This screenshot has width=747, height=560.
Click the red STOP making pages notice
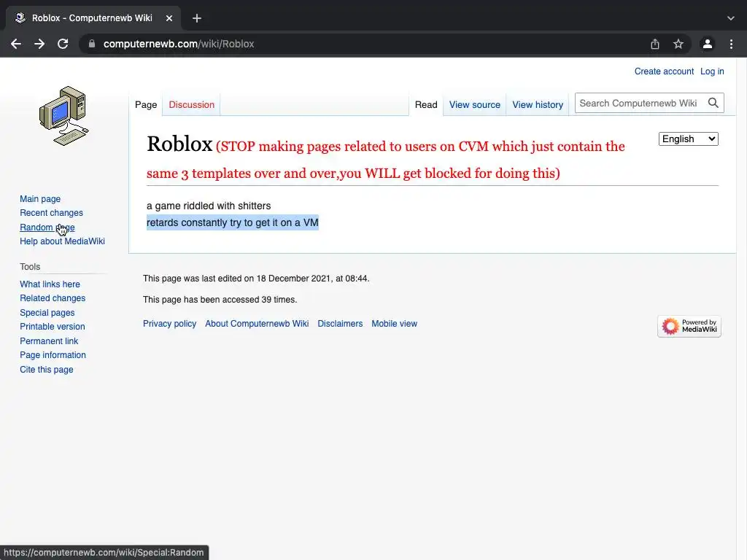point(386,160)
